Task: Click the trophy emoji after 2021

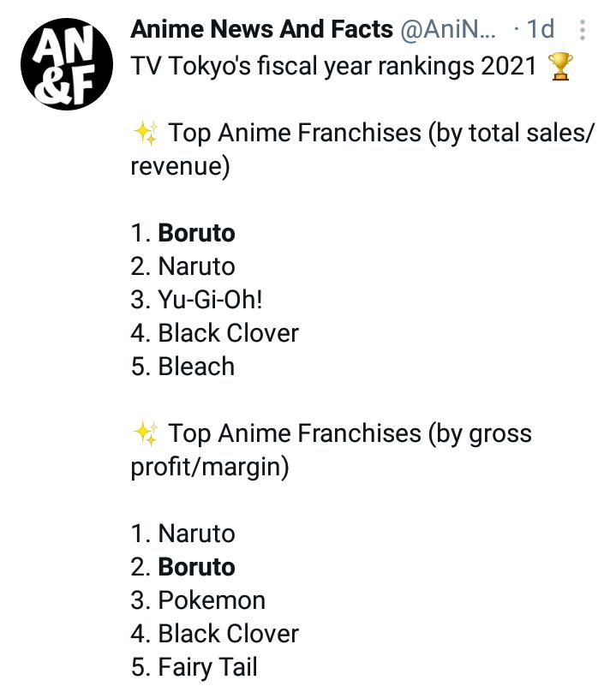Action: [x=559, y=65]
